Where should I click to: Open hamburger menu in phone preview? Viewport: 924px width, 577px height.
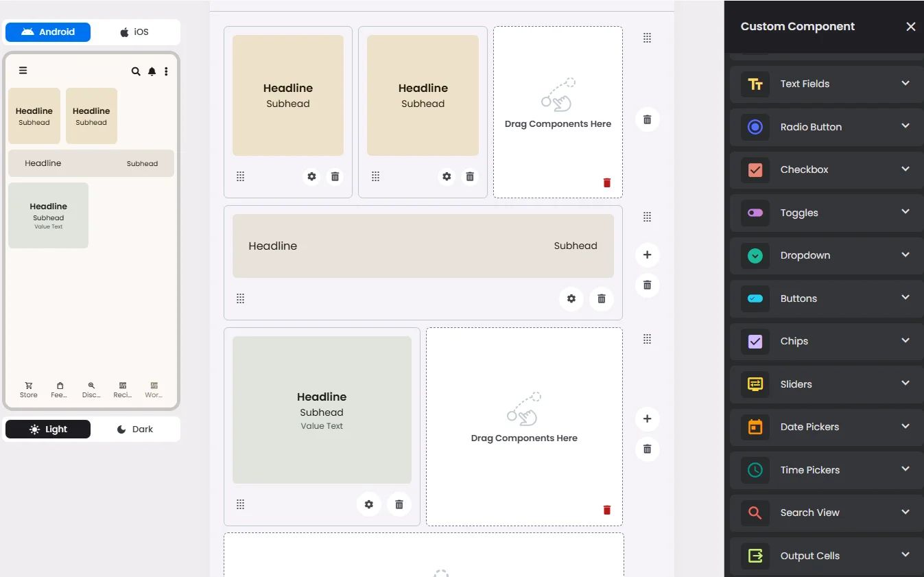pyautogui.click(x=23, y=70)
